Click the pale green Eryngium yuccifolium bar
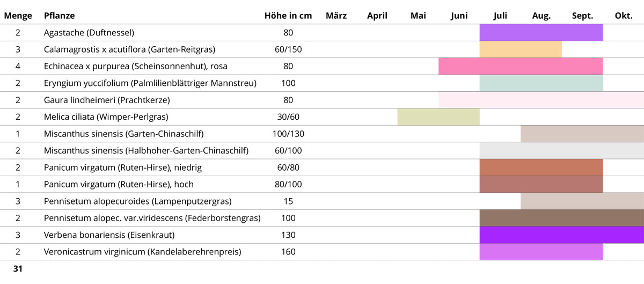The image size is (644, 284). pos(541,83)
